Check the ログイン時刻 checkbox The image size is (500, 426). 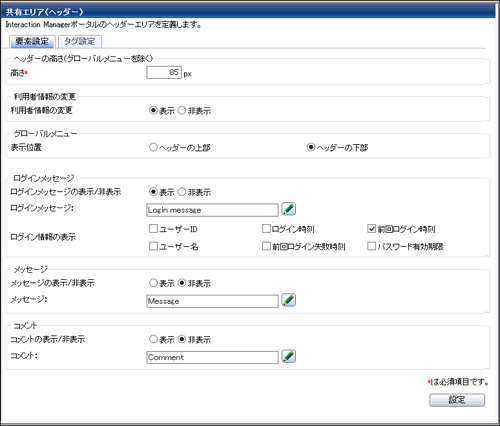click(266, 228)
